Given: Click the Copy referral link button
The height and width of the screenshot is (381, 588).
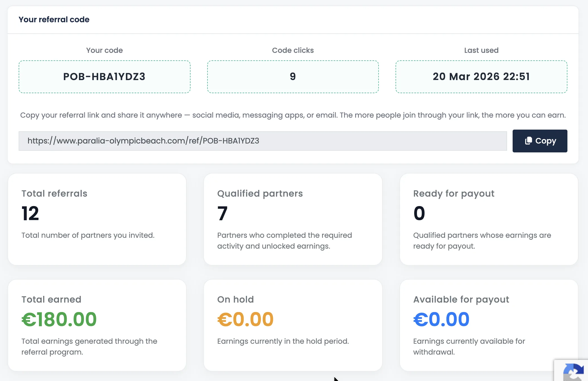Looking at the screenshot, I should pyautogui.click(x=540, y=141).
